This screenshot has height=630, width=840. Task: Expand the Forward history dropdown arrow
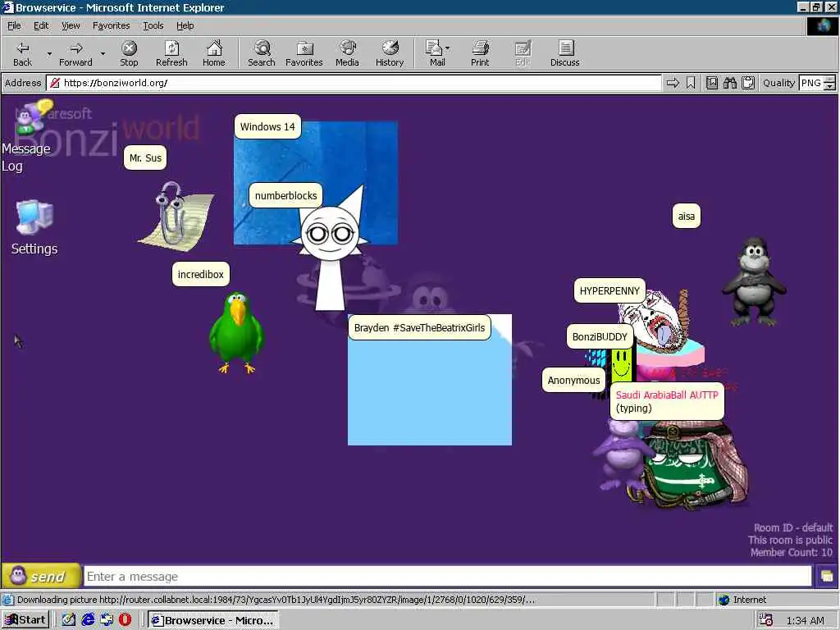click(103, 53)
